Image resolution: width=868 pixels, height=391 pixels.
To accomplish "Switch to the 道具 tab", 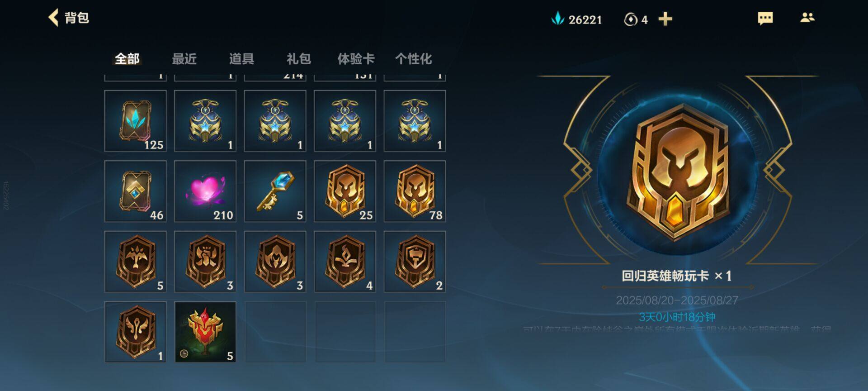I will (x=241, y=59).
